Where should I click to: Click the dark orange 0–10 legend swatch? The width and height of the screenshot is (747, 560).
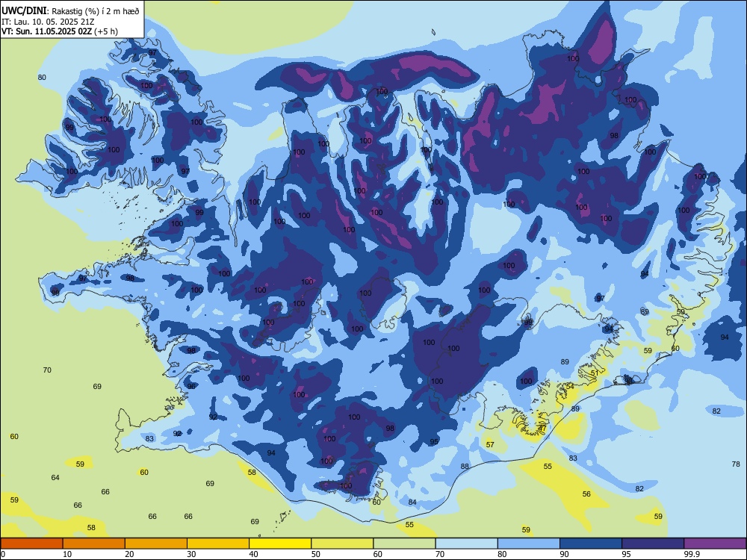click(x=31, y=544)
